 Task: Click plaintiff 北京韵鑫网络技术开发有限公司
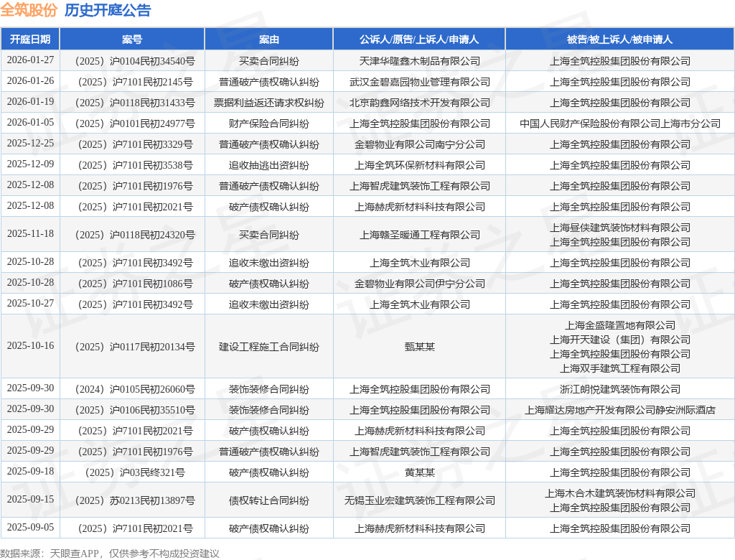tap(419, 103)
